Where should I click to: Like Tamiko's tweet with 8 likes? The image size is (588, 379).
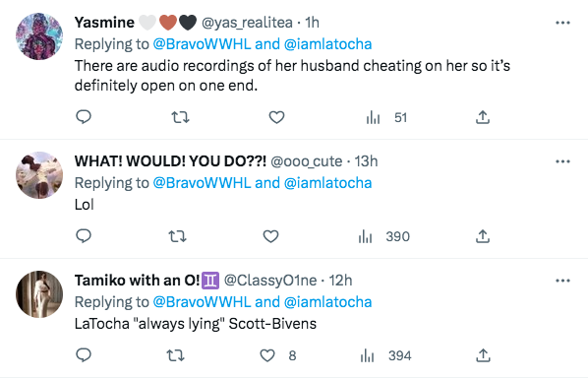278,355
